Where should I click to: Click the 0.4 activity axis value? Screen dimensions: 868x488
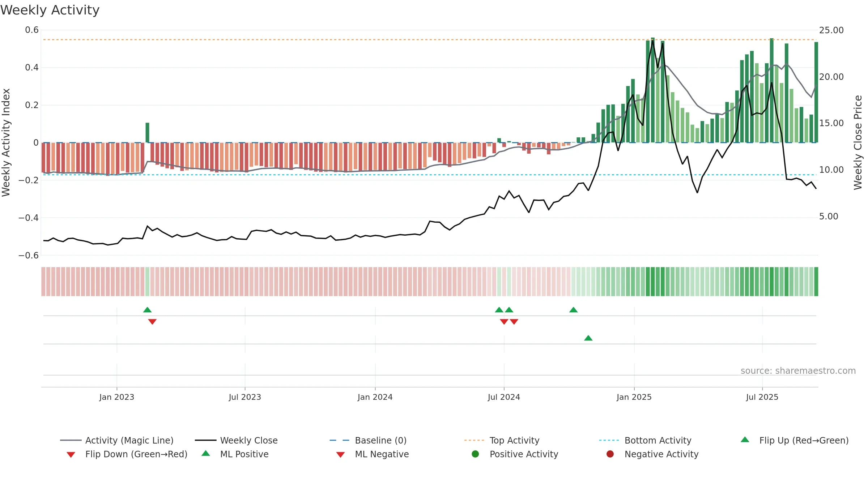pyautogui.click(x=32, y=68)
